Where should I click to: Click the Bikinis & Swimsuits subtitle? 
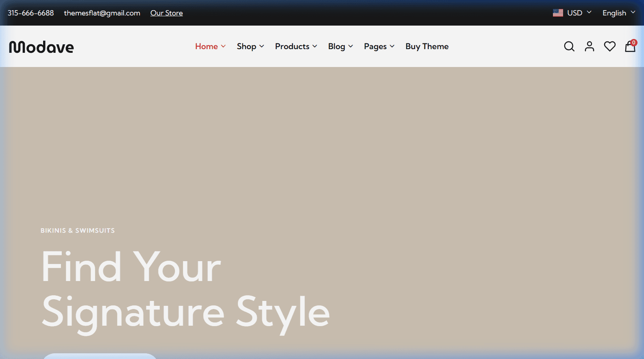78,230
